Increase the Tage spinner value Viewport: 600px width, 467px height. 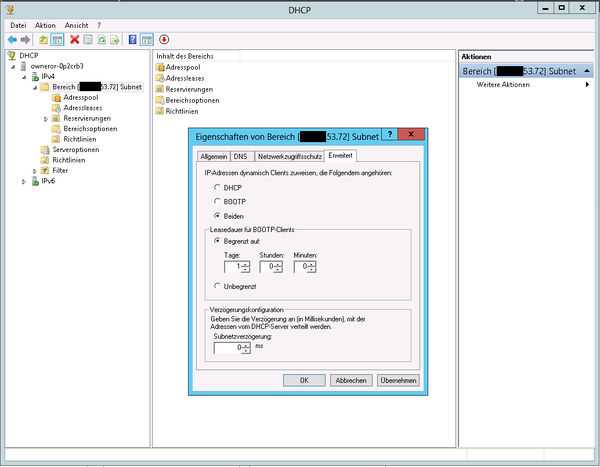(x=246, y=264)
